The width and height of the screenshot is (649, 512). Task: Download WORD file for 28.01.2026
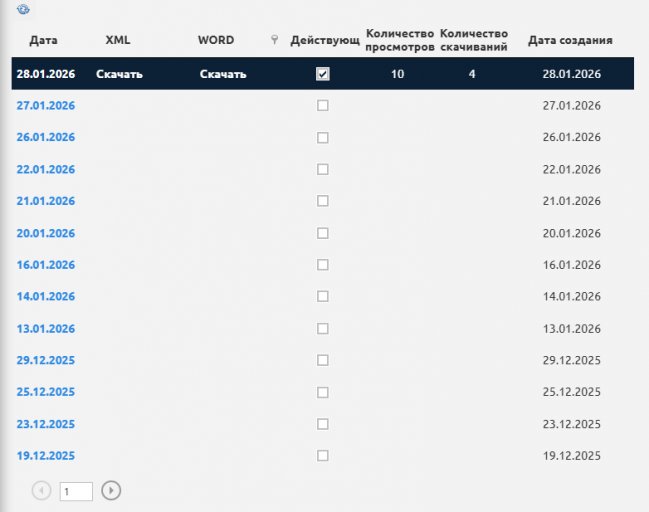[x=223, y=74]
